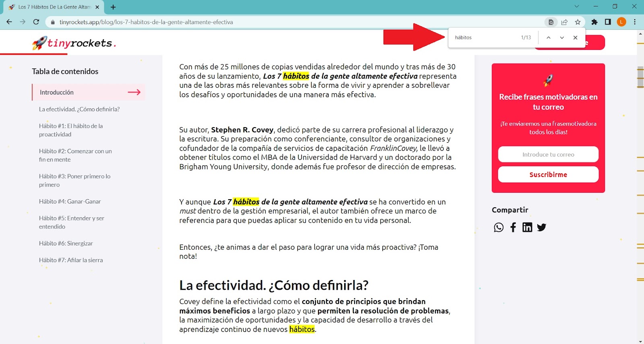The width and height of the screenshot is (644, 344).
Task: Bookmark this page with the star icon
Action: (578, 22)
